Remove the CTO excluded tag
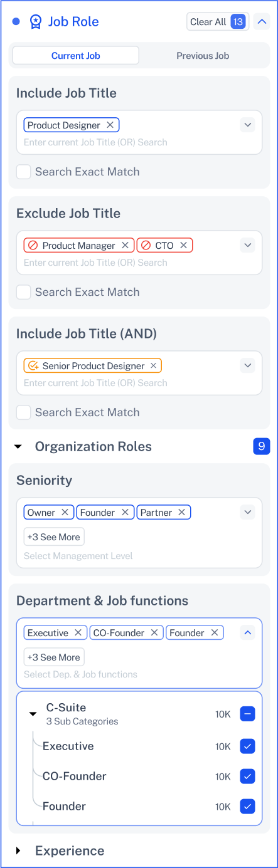278x868 pixels. 183,246
